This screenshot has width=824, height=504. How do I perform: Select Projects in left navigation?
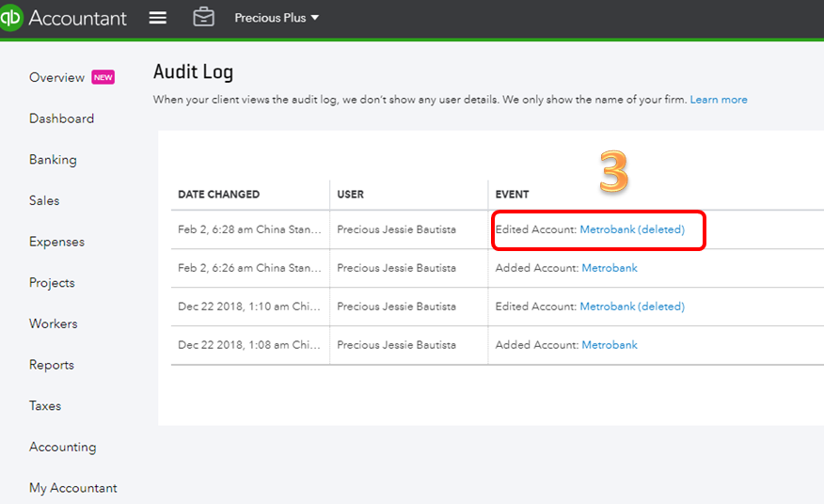[x=52, y=283]
